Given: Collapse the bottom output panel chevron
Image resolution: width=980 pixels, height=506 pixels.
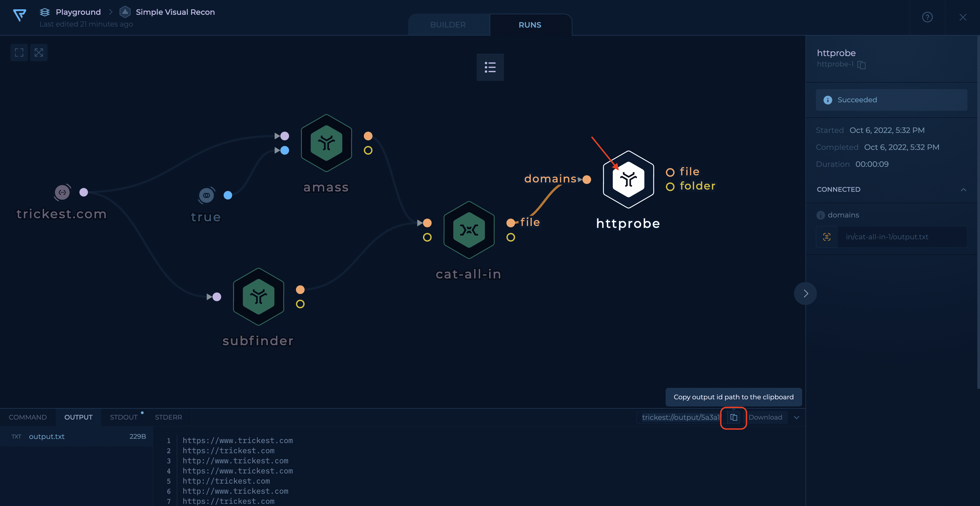Looking at the screenshot, I should click(796, 418).
